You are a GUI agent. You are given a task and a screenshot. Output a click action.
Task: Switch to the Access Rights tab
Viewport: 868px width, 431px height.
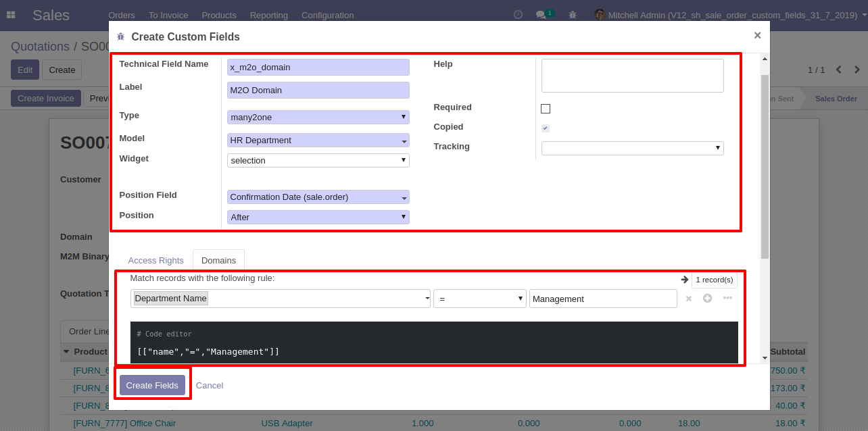click(156, 260)
